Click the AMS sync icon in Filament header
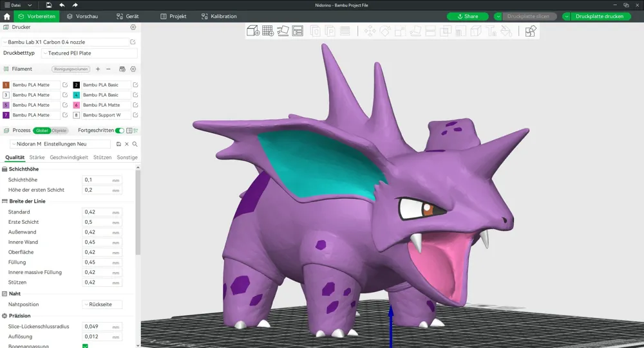This screenshot has width=644, height=348. 122,69
